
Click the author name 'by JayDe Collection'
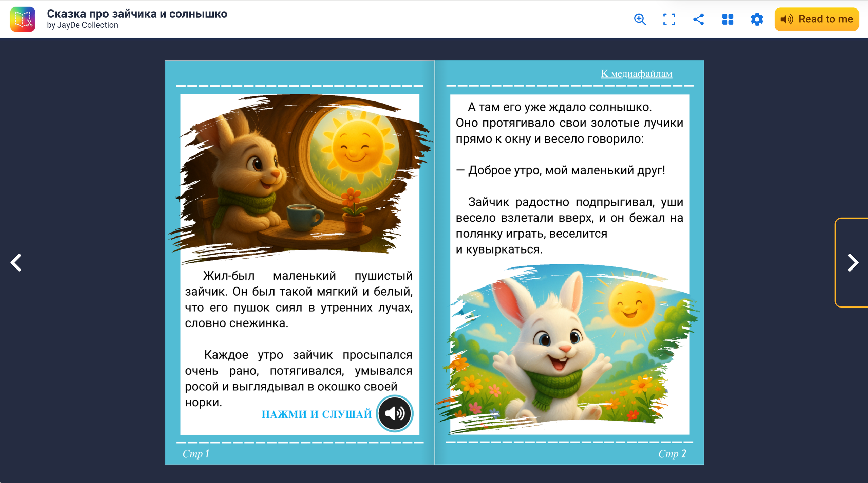click(x=83, y=25)
